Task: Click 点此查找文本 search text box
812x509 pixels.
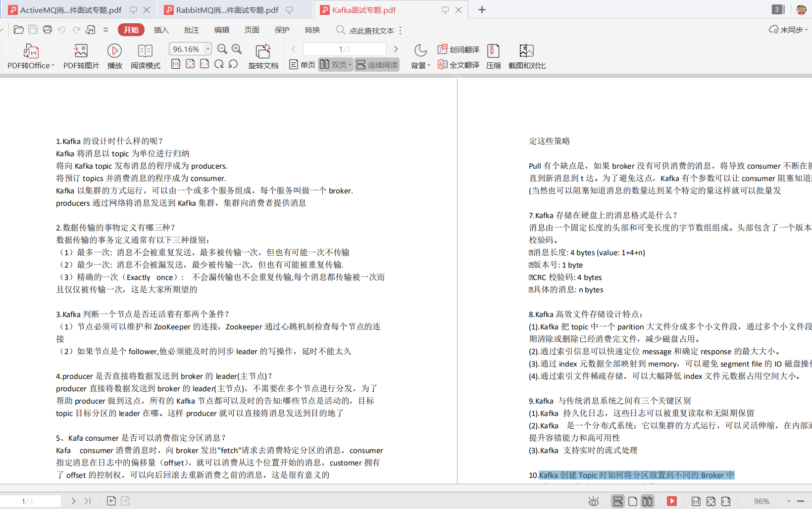Action: (372, 30)
